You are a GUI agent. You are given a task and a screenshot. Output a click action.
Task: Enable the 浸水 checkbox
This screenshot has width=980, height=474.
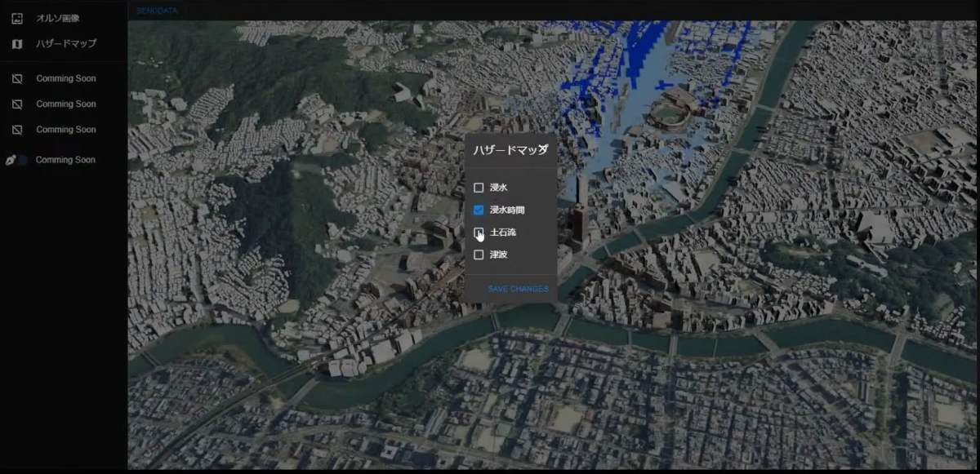coord(479,188)
